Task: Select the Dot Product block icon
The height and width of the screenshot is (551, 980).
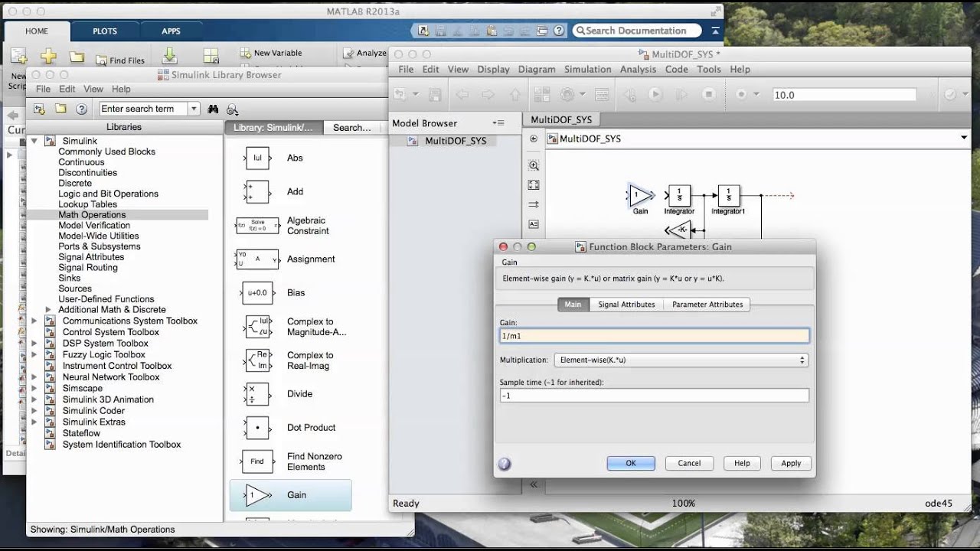Action: [x=257, y=428]
